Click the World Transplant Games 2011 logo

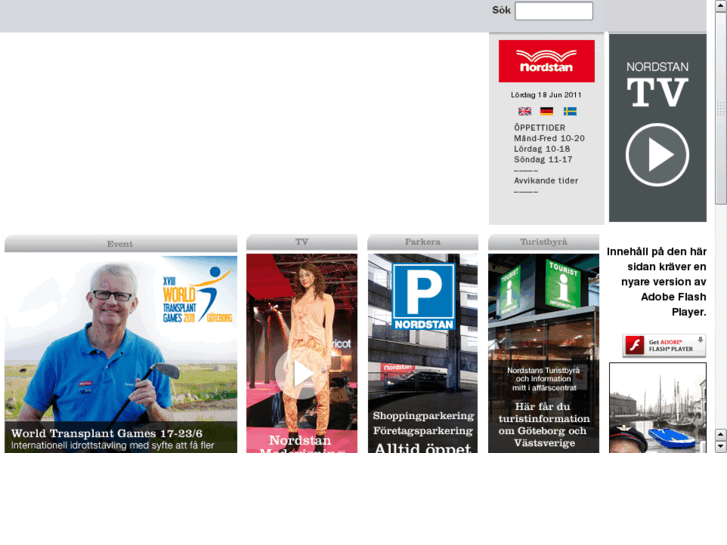tap(197, 295)
